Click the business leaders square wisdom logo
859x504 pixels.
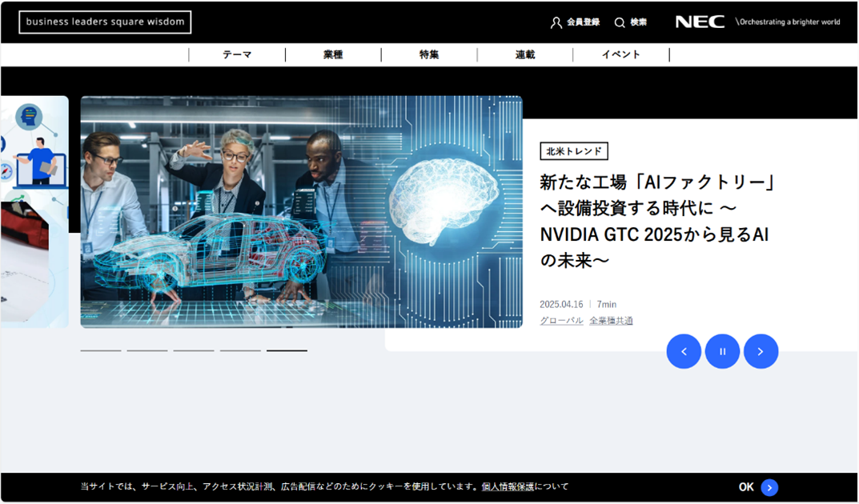[x=105, y=22]
